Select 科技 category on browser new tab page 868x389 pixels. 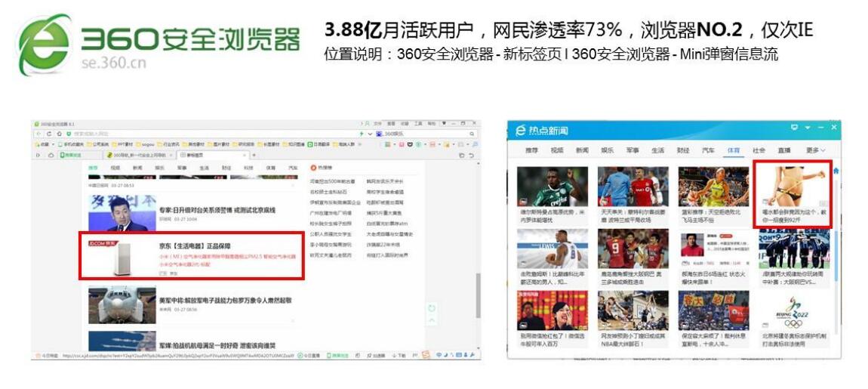[248, 168]
